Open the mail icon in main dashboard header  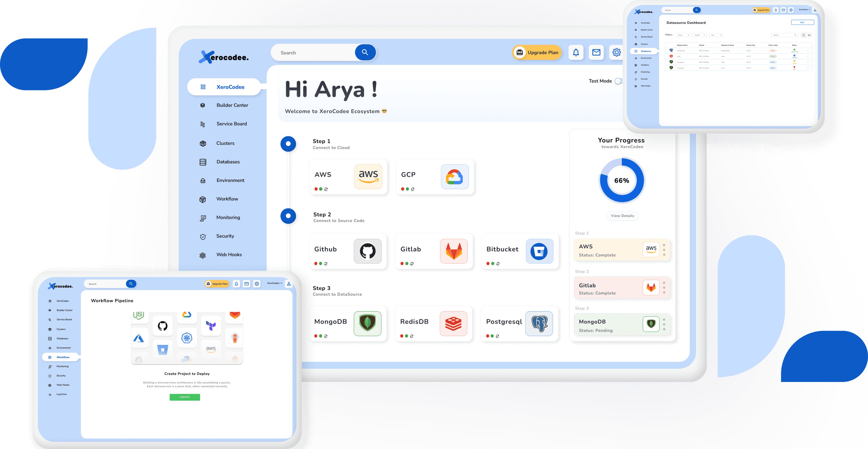click(x=596, y=52)
